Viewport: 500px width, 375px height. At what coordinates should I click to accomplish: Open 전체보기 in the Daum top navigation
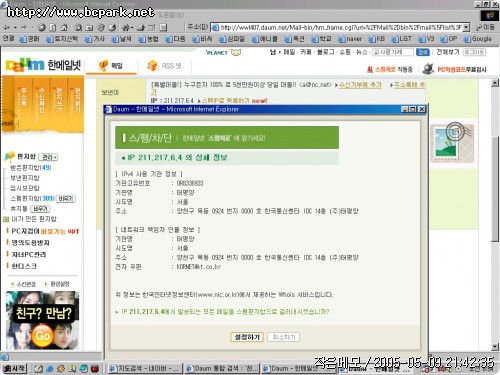pos(448,52)
